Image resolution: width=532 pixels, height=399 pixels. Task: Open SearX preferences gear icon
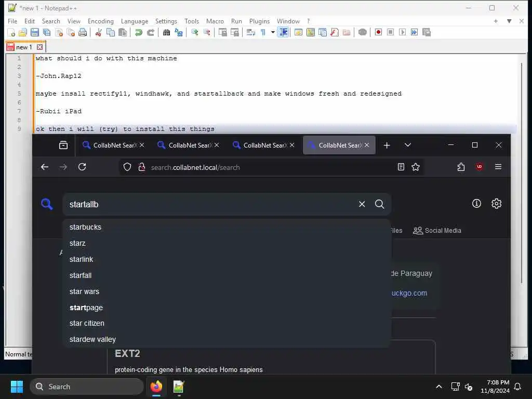(x=496, y=204)
